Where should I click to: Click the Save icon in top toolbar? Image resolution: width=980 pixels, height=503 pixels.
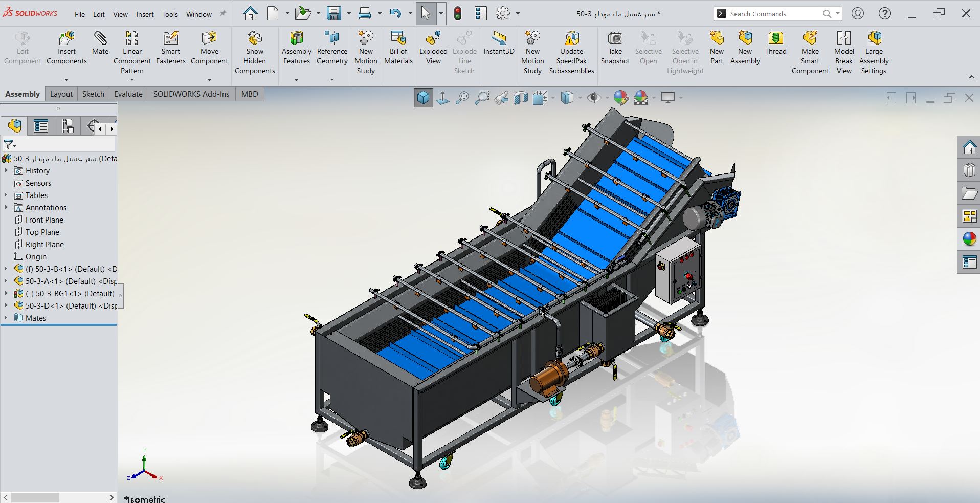[334, 13]
